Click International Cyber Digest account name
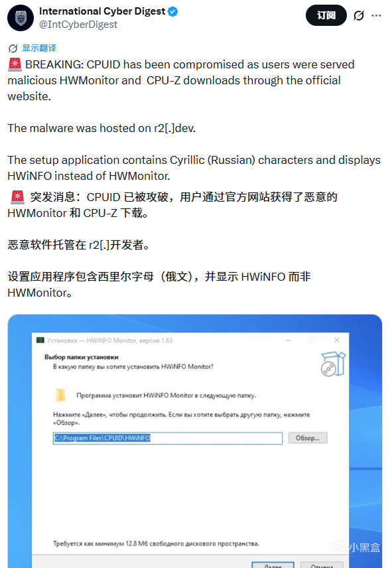This screenshot has height=568, width=392. click(x=102, y=11)
